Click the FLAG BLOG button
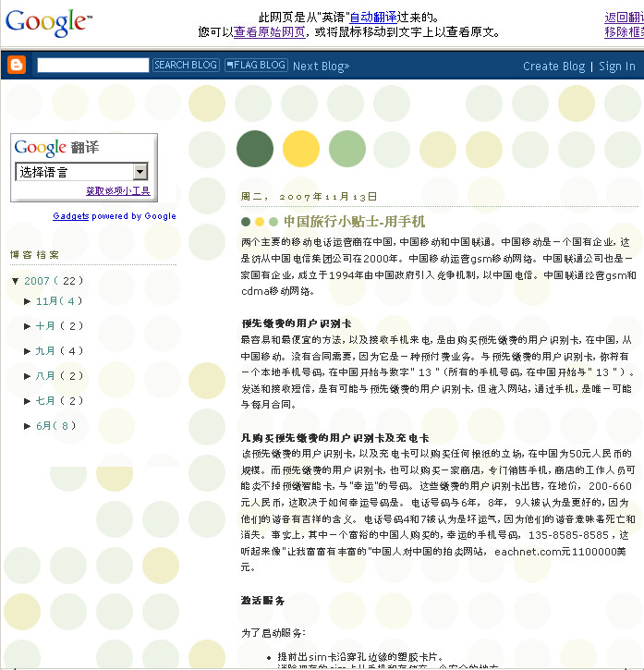Image resolution: width=644 pixels, height=670 pixels. [256, 65]
